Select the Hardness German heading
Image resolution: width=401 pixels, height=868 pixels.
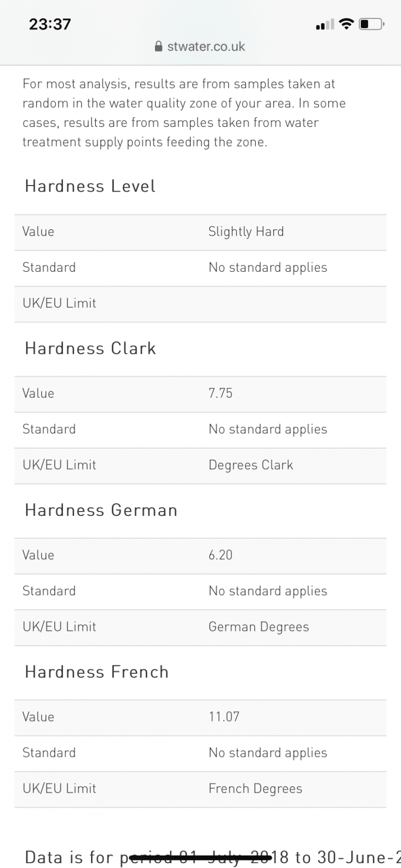point(101,510)
